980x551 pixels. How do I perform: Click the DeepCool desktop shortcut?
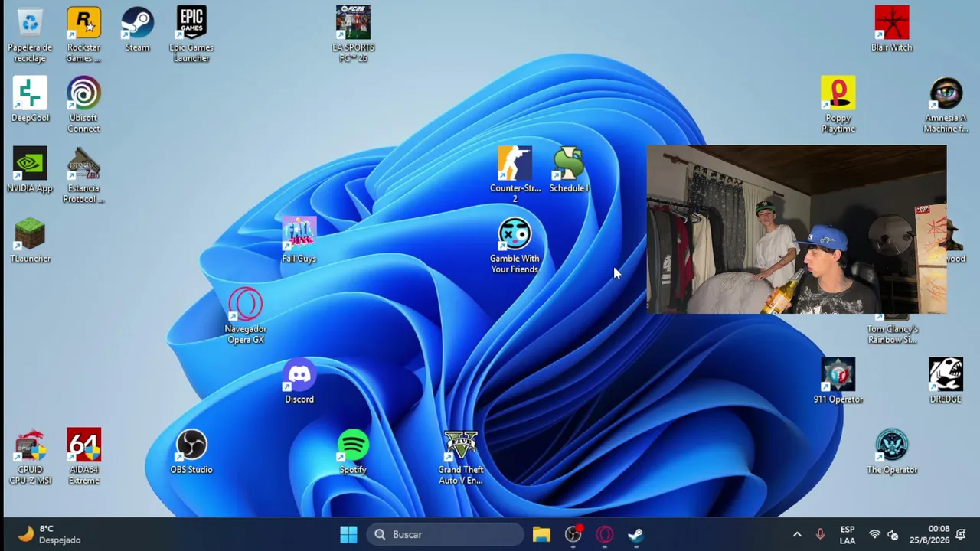(x=30, y=100)
